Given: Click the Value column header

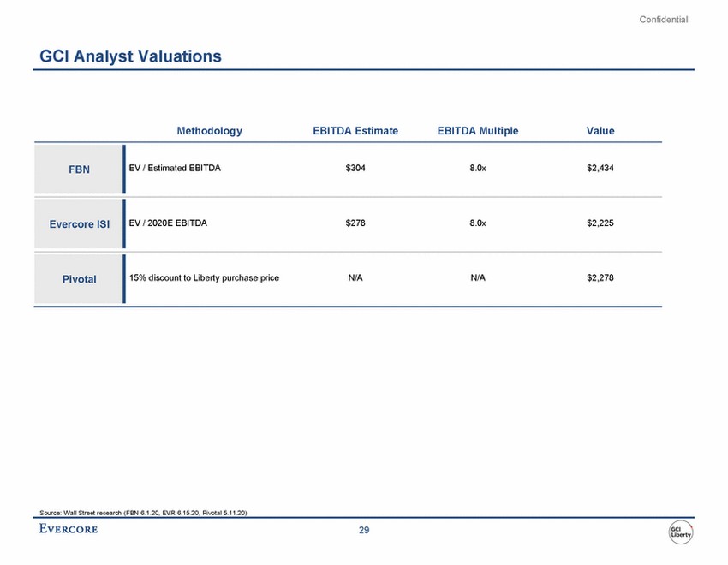Looking at the screenshot, I should (600, 131).
